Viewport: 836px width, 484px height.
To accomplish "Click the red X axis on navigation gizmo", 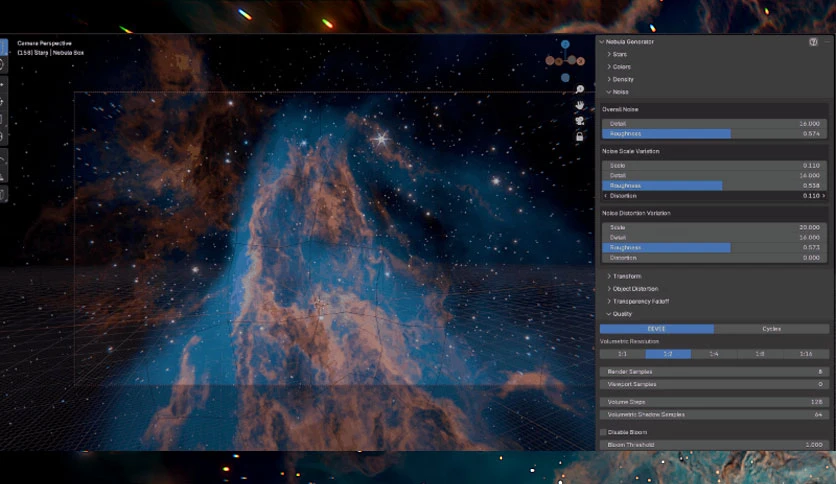I will (x=580, y=61).
